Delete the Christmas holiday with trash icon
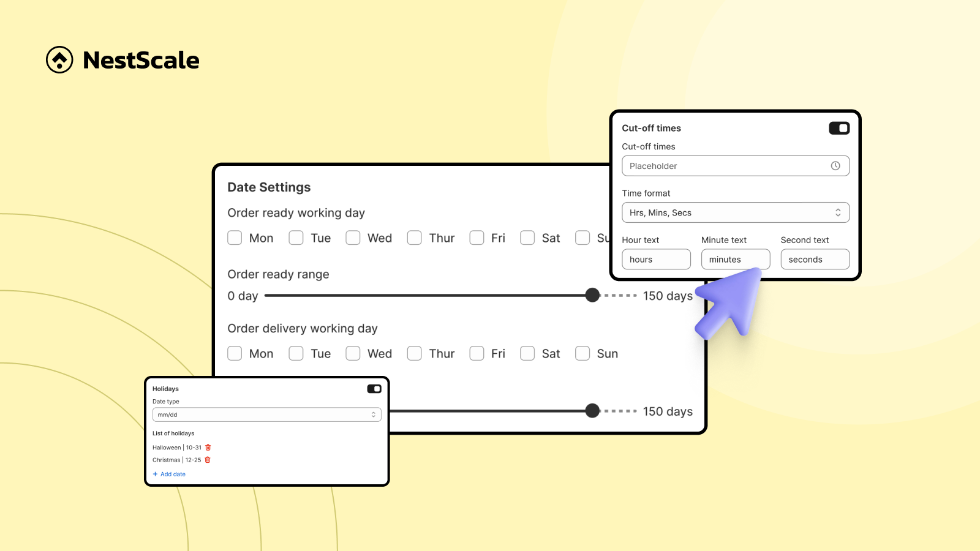 208,460
